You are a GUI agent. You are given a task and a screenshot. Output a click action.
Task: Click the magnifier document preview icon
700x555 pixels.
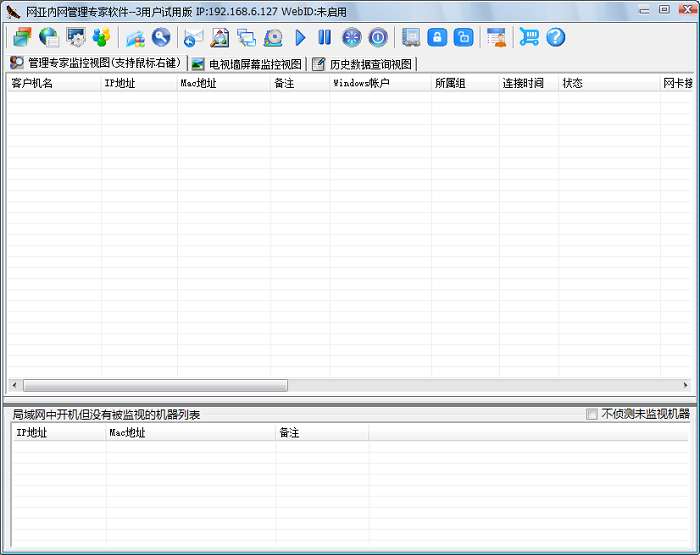(220, 38)
